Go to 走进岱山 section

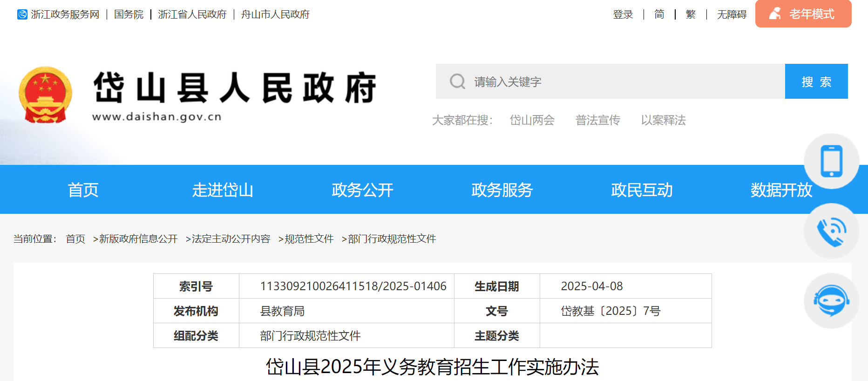pyautogui.click(x=223, y=190)
